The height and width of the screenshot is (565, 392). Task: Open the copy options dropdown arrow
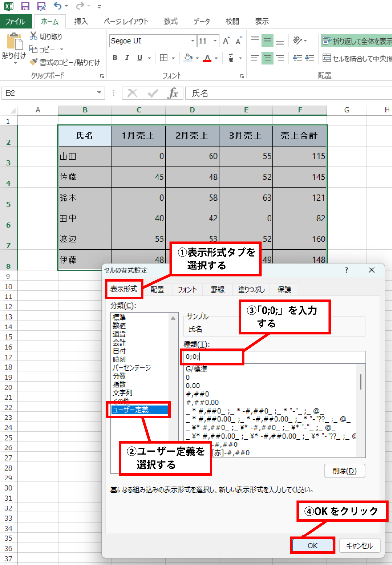61,49
